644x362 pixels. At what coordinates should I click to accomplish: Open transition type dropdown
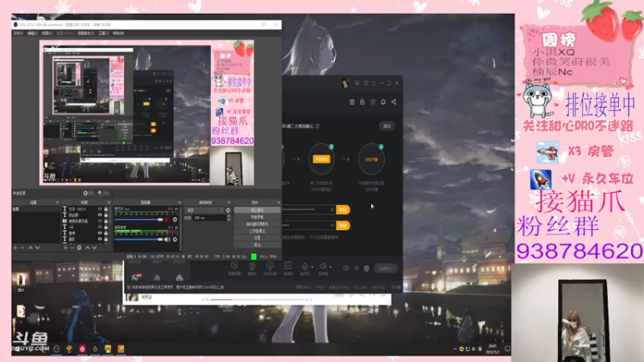[x=205, y=210]
